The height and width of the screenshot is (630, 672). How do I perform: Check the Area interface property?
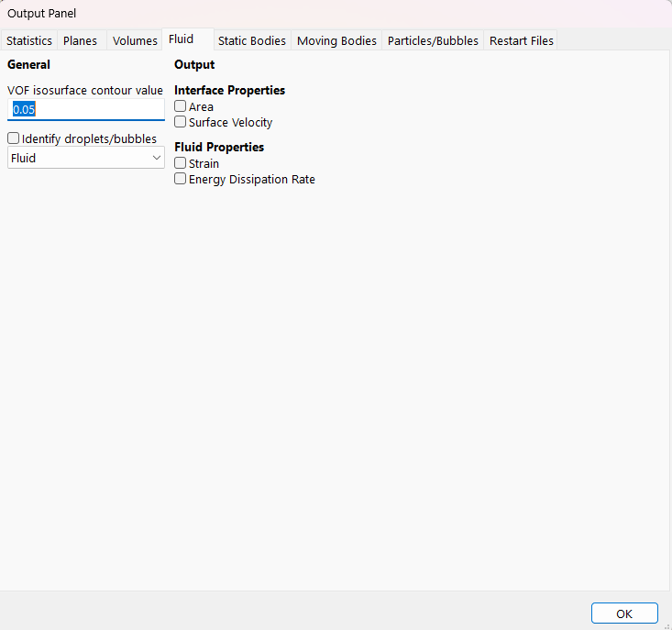coord(181,107)
